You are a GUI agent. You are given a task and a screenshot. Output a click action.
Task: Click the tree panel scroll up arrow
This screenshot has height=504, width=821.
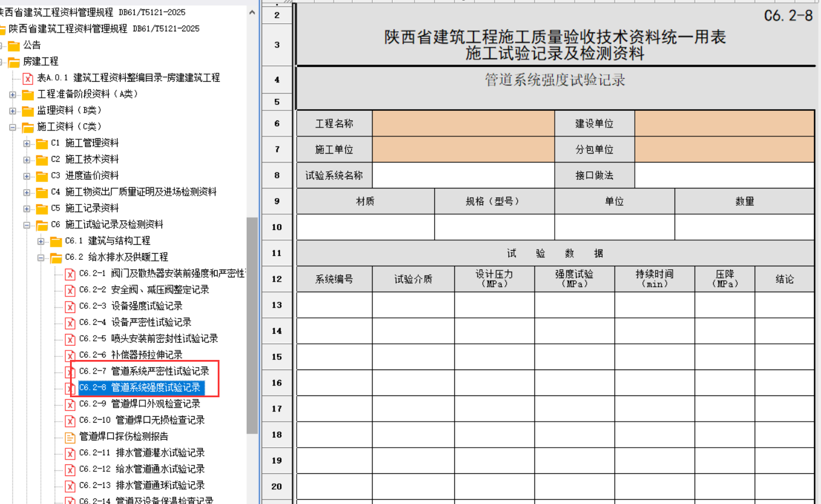click(x=253, y=12)
